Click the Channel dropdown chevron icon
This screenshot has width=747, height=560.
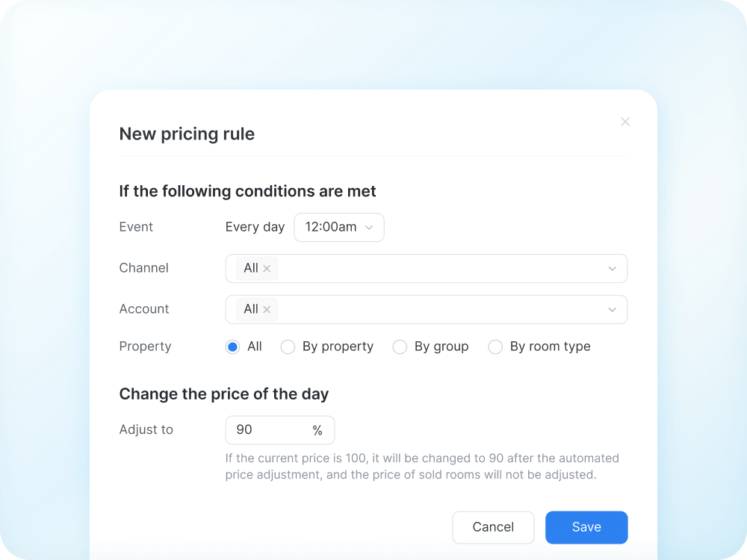click(x=612, y=268)
